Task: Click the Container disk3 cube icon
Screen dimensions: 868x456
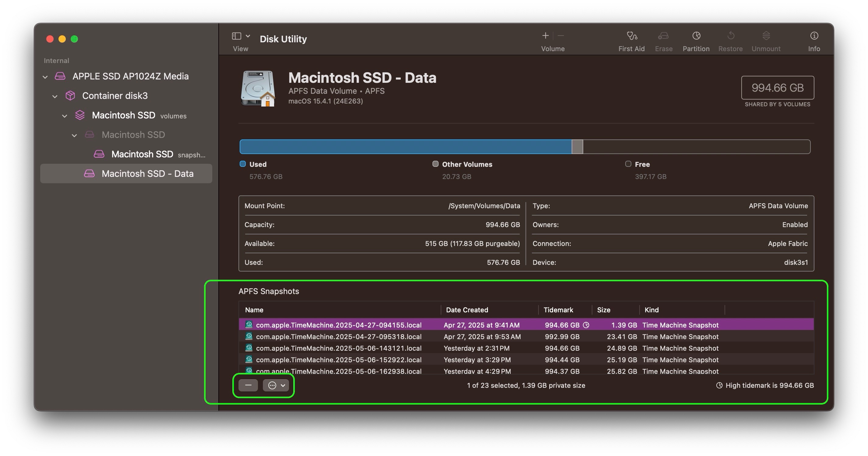Action: click(70, 96)
